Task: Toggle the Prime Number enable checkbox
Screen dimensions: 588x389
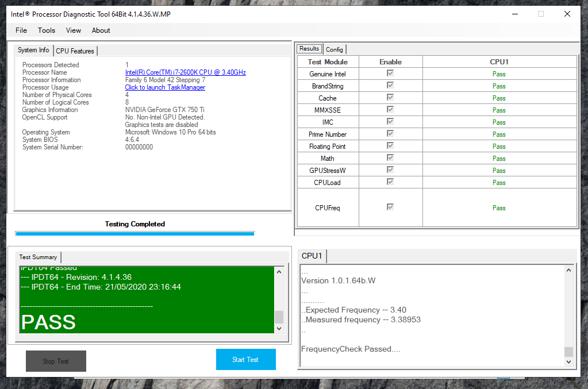Action: tap(390, 133)
